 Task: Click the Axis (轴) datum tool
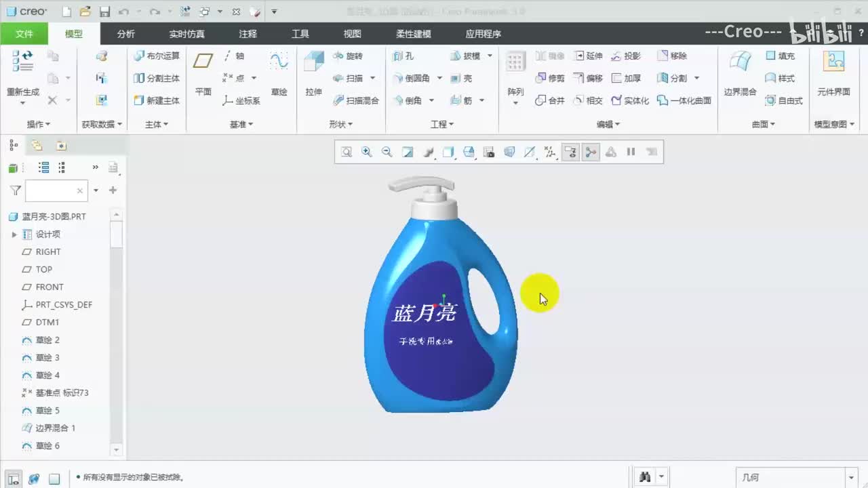click(234, 56)
